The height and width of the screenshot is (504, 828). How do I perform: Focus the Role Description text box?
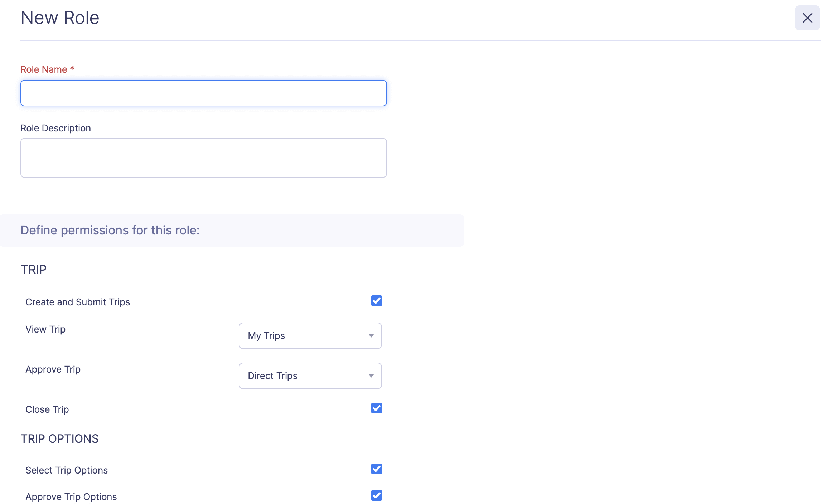(x=203, y=158)
